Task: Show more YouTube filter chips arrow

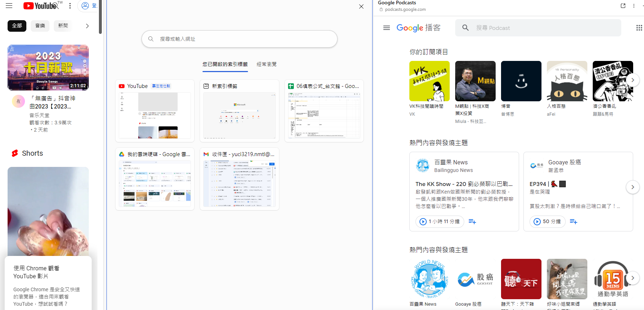Action: [x=87, y=26]
